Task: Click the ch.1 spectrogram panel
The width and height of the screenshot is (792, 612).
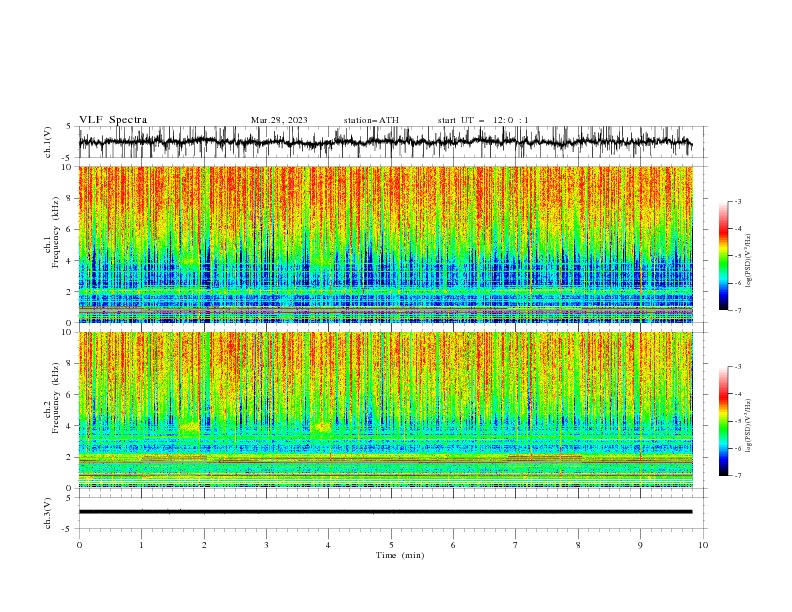Action: 385,244
